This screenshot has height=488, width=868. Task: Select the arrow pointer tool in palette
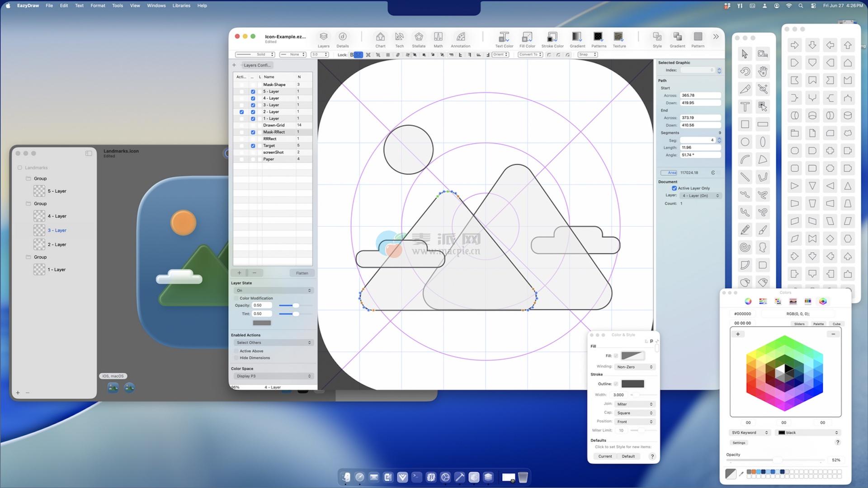point(745,54)
